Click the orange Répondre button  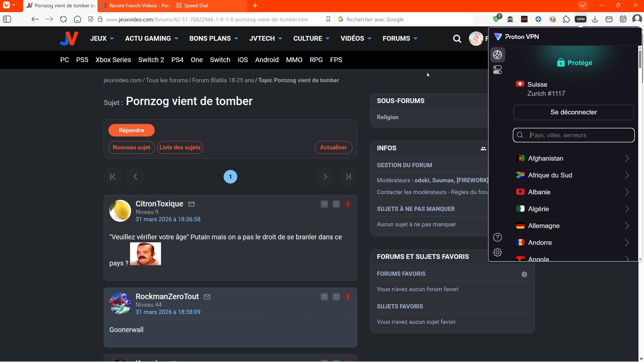[131, 130]
